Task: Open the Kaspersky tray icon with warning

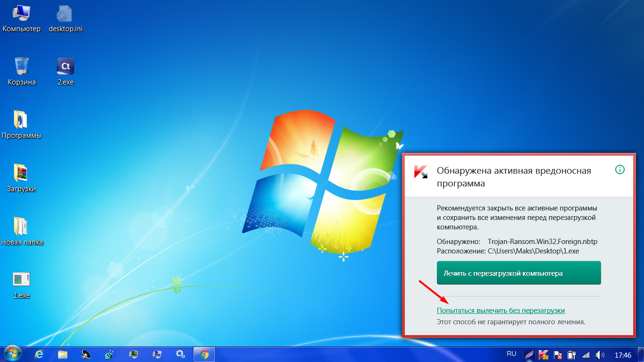Action: tap(544, 354)
